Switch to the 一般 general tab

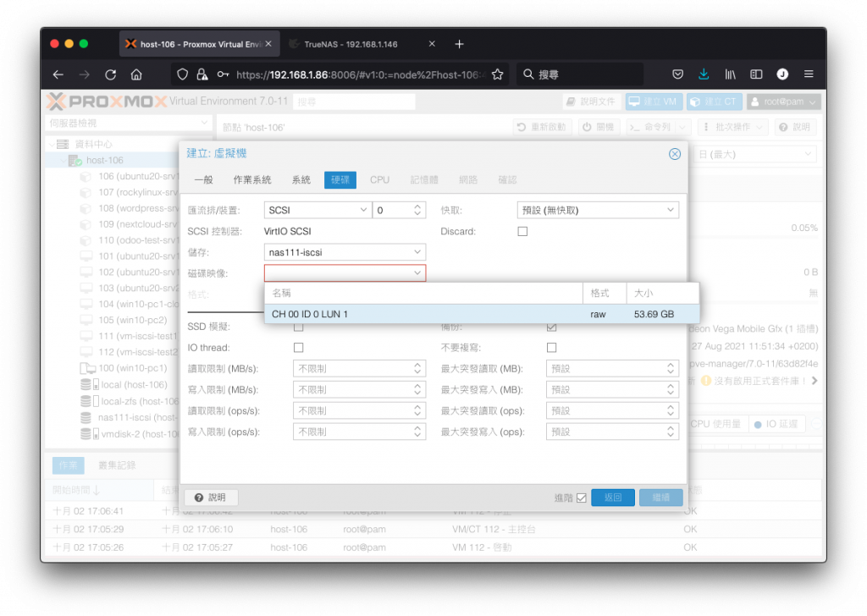click(203, 180)
